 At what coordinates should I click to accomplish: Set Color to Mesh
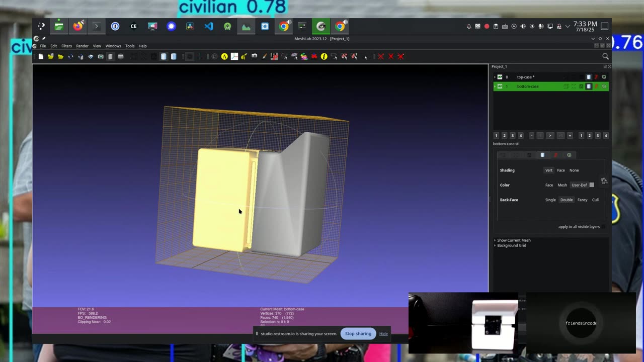point(562,185)
